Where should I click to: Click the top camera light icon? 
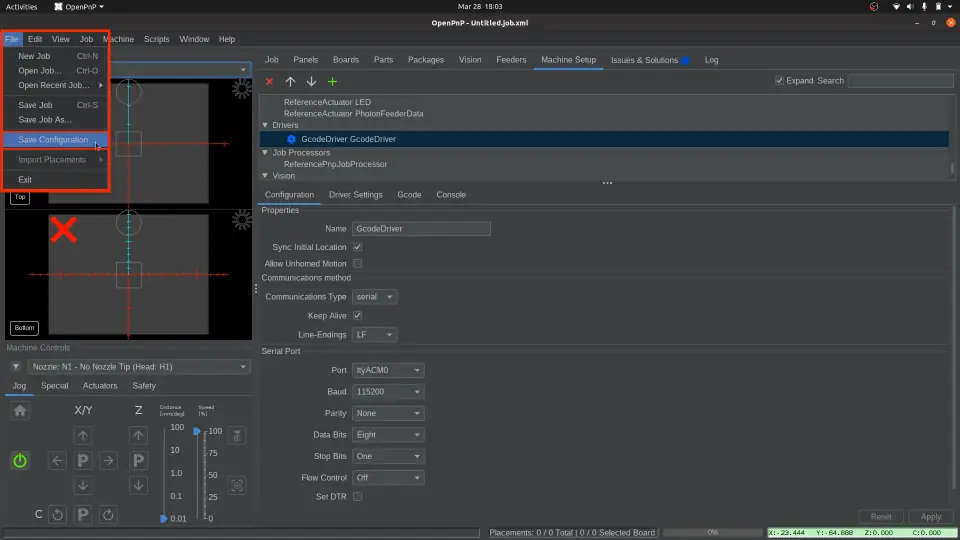click(x=242, y=89)
